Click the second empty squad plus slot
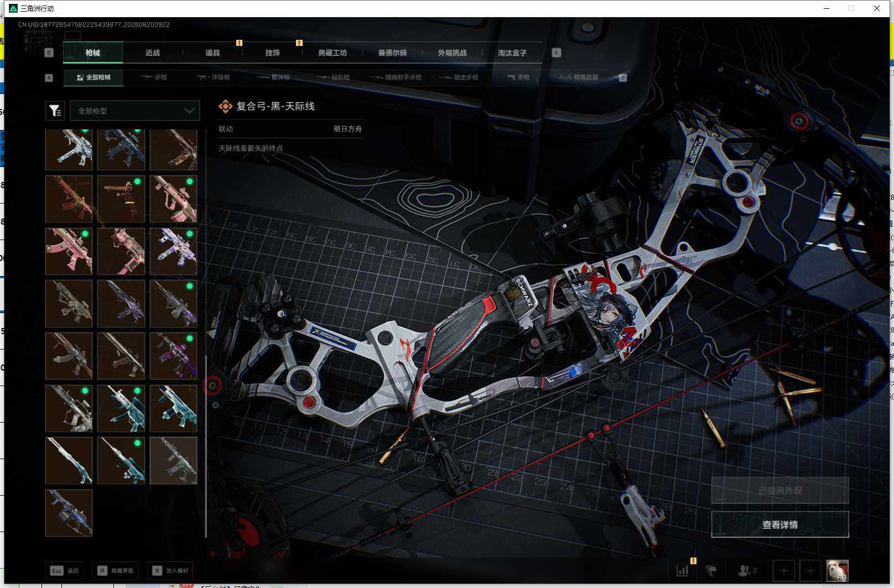The width and height of the screenshot is (894, 588). coord(810,570)
